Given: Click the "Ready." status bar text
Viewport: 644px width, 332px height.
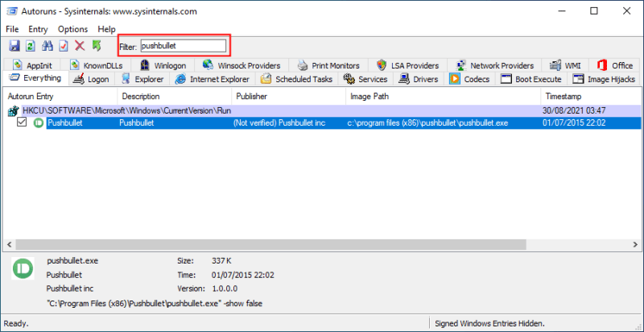Looking at the screenshot, I should [x=17, y=323].
